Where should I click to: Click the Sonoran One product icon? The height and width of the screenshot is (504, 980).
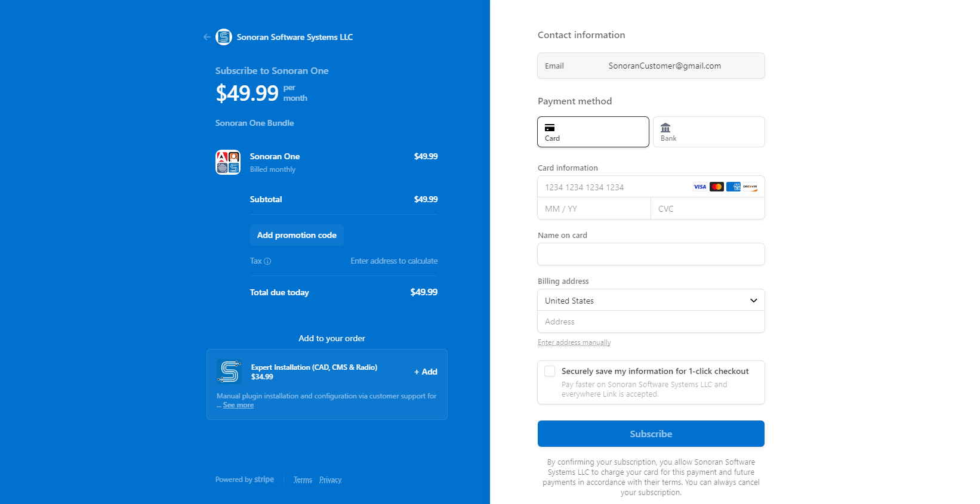coord(228,162)
